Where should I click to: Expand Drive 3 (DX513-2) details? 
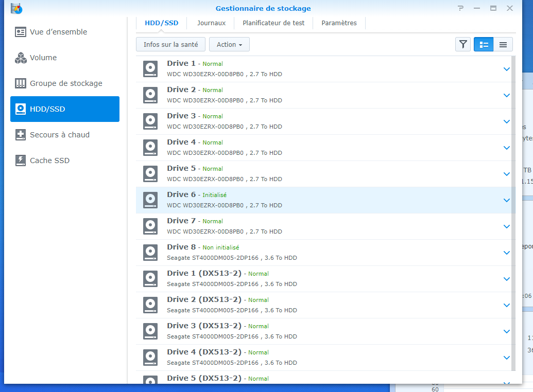(x=506, y=331)
